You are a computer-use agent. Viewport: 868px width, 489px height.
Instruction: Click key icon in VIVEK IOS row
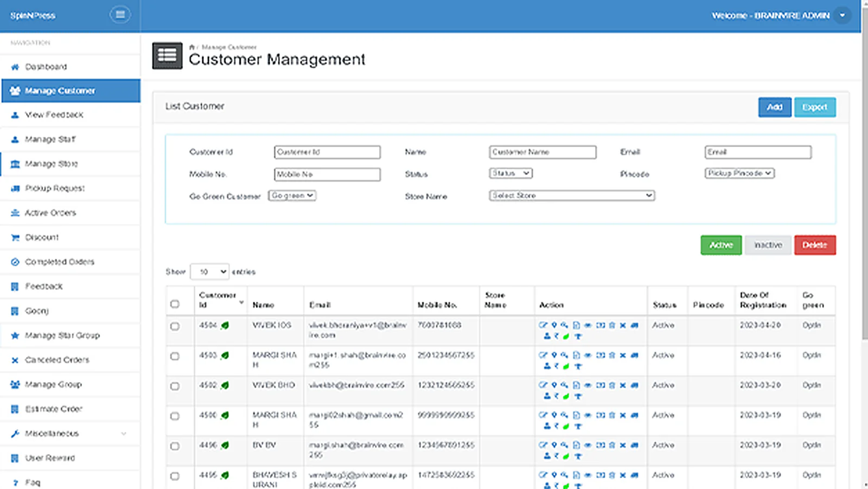tap(564, 325)
